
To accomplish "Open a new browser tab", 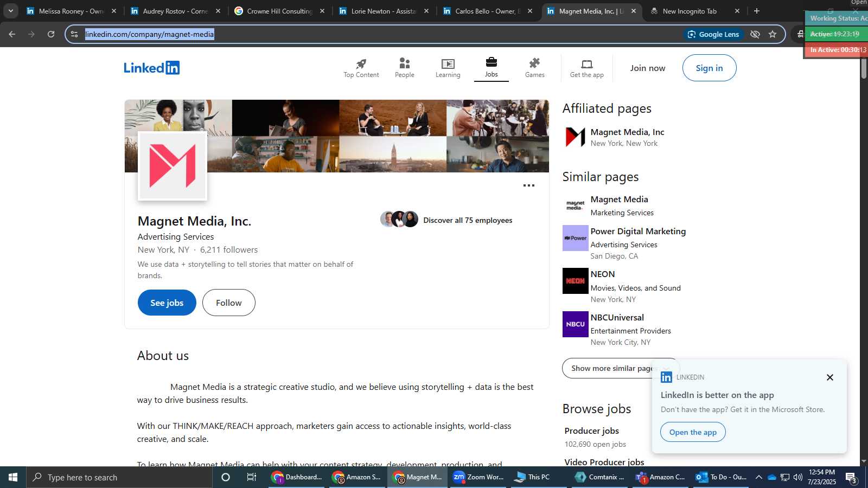I will (x=757, y=11).
